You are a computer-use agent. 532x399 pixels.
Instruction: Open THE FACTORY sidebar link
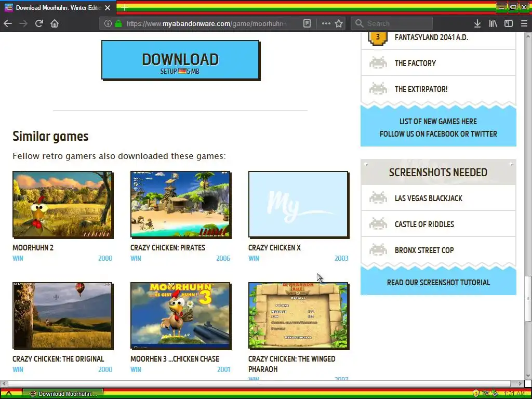[415, 63]
